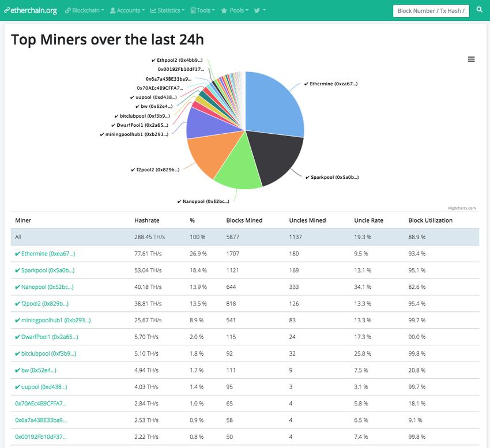Click the miningpoolhub1 pie chart label

click(134, 134)
